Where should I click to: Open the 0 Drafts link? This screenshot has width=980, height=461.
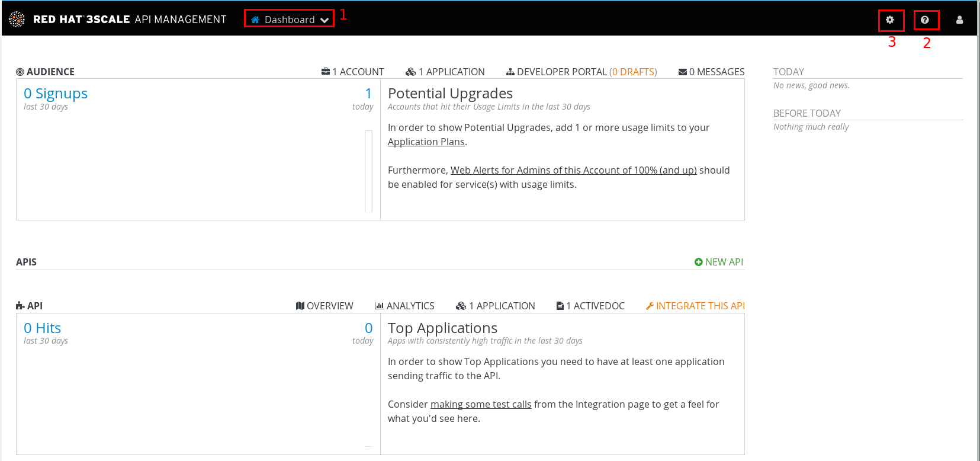point(633,72)
